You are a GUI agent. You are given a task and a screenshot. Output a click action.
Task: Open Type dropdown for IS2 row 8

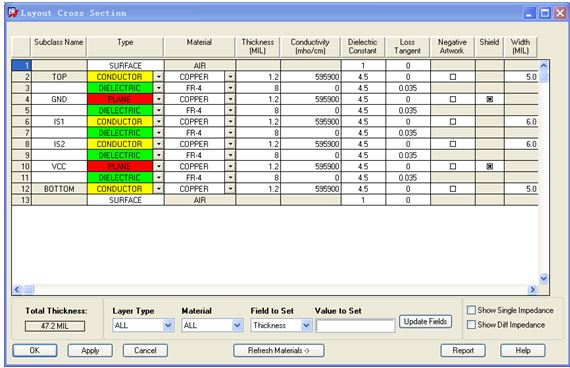(x=159, y=144)
